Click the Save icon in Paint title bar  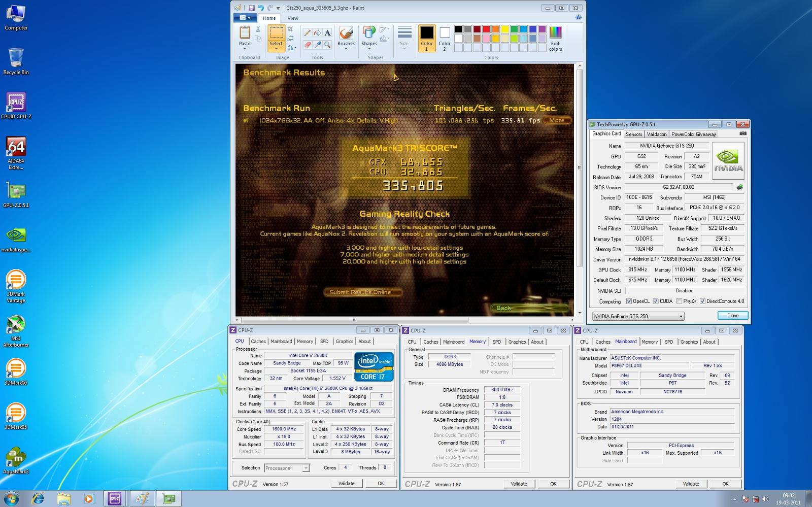[251, 8]
